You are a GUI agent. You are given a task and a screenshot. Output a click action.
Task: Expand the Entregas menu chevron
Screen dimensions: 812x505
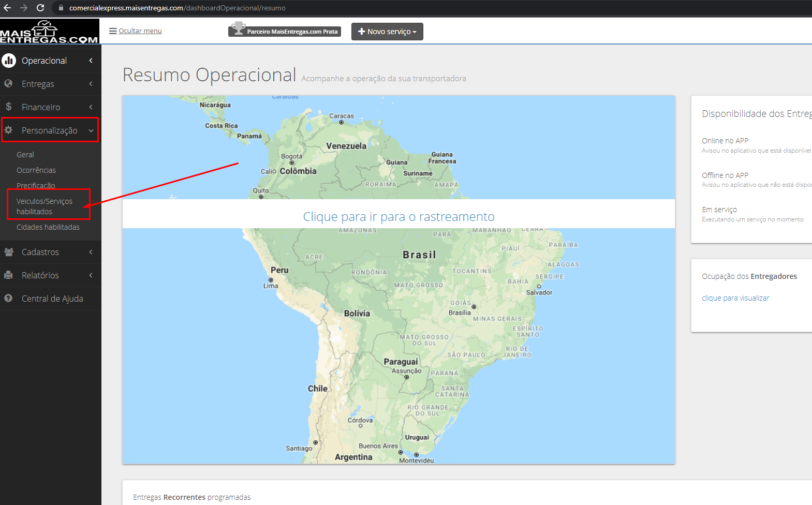pyautogui.click(x=91, y=84)
